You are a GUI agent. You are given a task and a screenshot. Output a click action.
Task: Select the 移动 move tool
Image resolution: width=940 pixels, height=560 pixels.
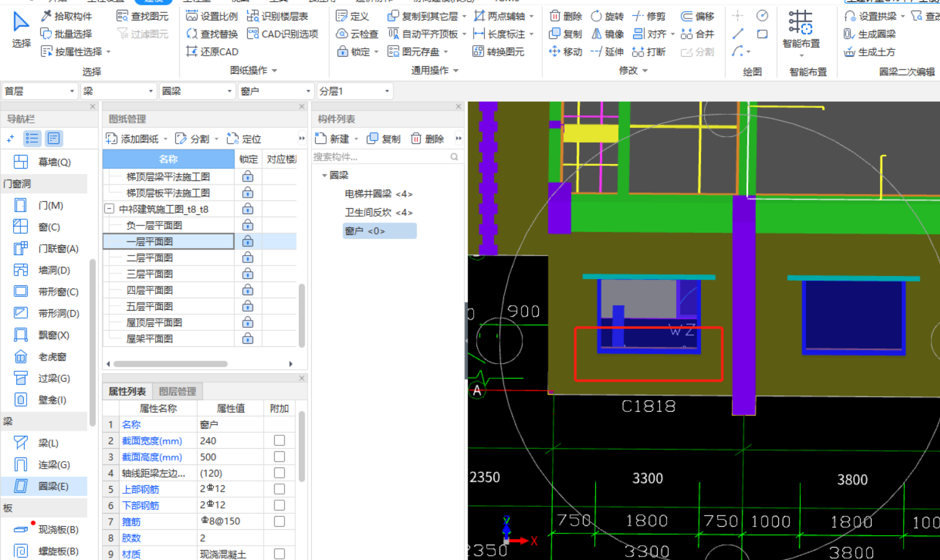[566, 52]
